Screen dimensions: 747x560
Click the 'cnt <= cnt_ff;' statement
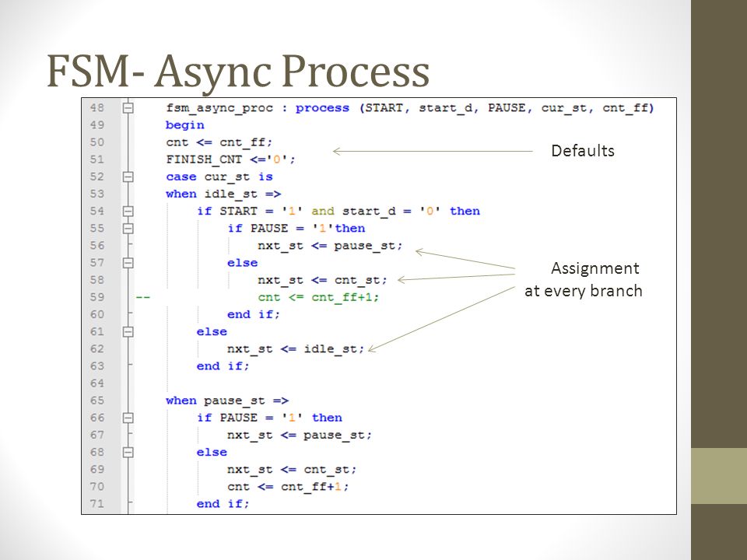219,142
